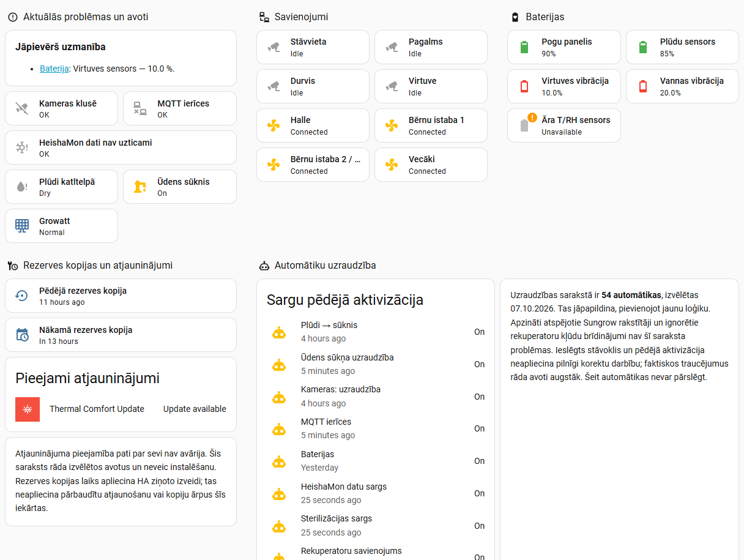Screen dimensions: 744x560
Task: Click the Sargu pēdējā aktivizācija title
Action: 345,300
